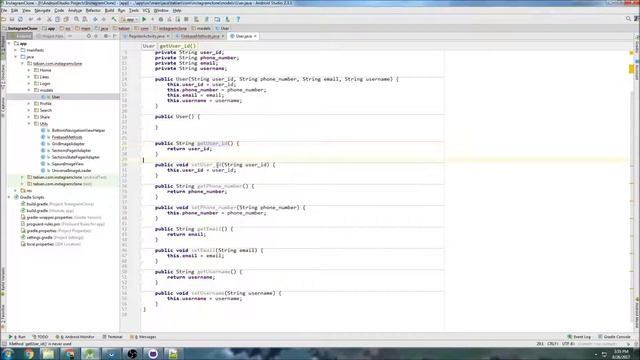Collapse the Gradle Scripts node
Screen dimensions: 640x360
tap(9, 197)
